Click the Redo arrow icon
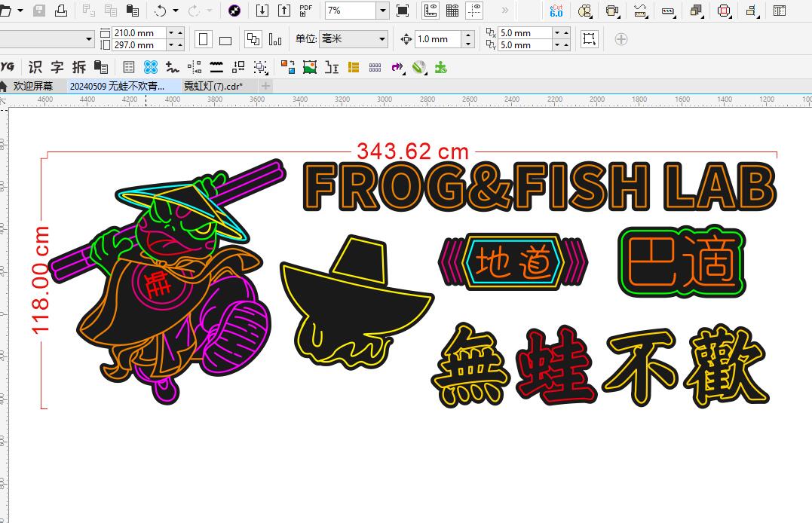 click(x=195, y=11)
